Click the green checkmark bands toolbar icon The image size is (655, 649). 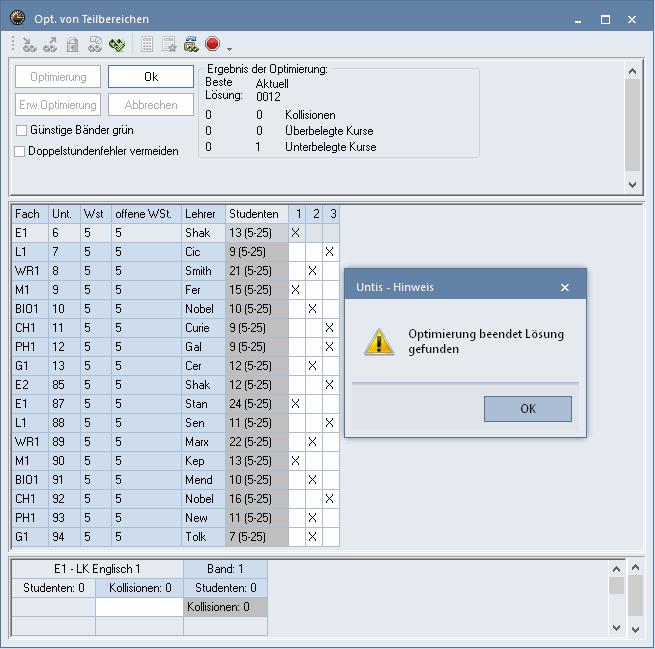pyautogui.click(x=117, y=44)
